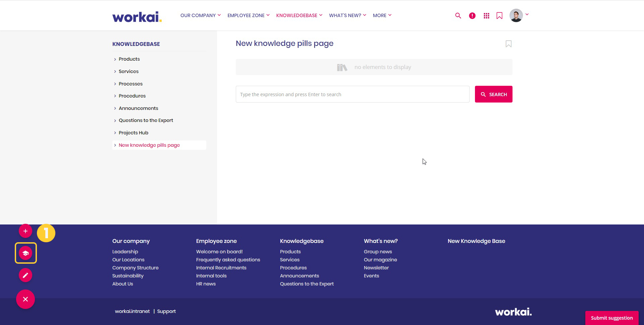Open bookmarks from the header bookmark icon

click(x=499, y=15)
